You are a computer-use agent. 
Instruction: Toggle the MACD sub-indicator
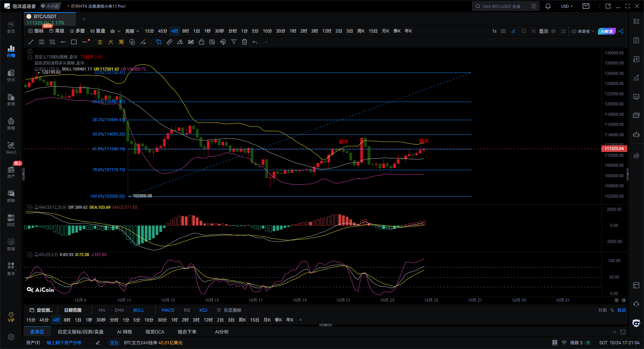pos(168,310)
